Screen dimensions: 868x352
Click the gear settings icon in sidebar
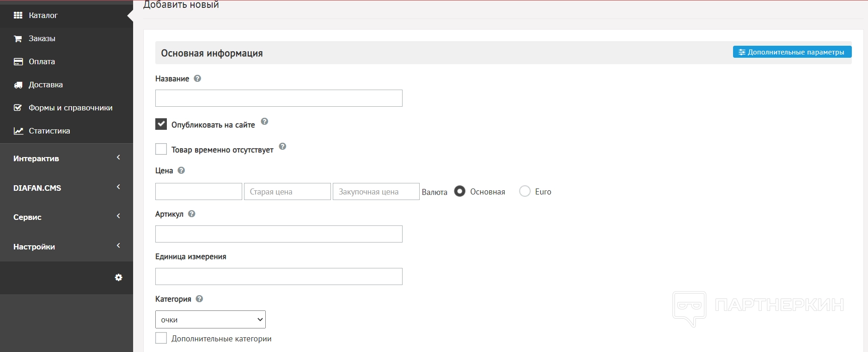[118, 277]
